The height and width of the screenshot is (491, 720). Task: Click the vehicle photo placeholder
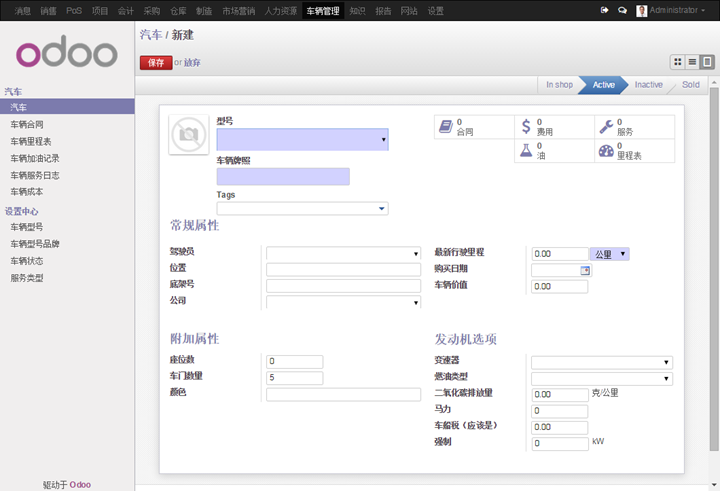189,135
